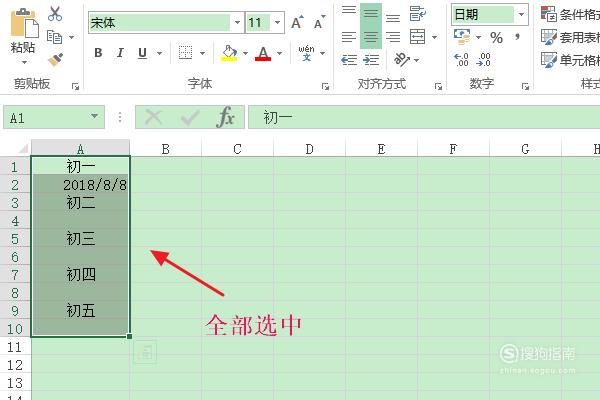Decrease font size with small A
This screenshot has width=600, height=400.
click(319, 23)
